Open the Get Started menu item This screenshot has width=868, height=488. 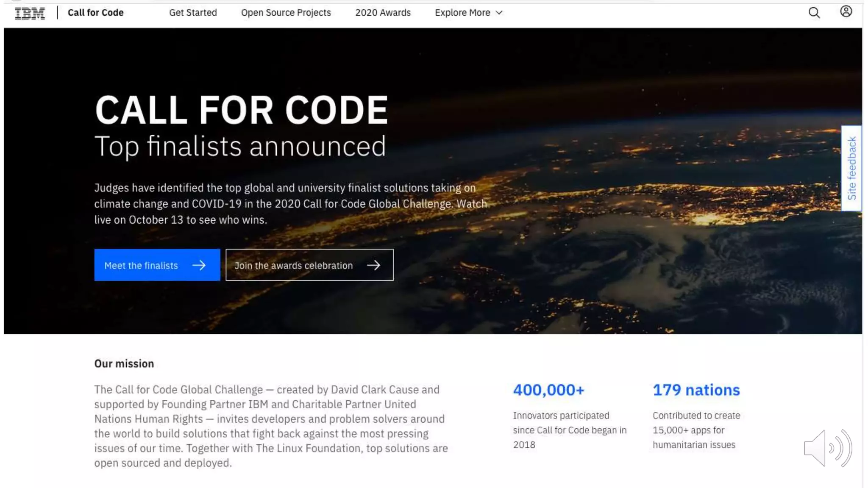193,13
